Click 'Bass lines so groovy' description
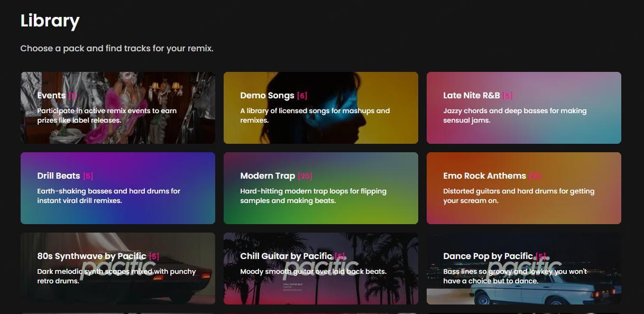This screenshot has height=314, width=644. [515, 276]
